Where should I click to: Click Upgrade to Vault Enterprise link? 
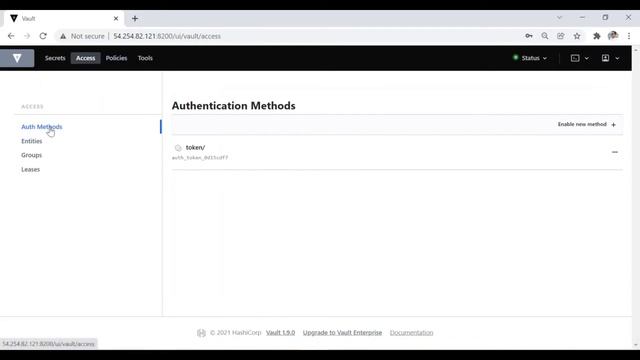tap(342, 333)
